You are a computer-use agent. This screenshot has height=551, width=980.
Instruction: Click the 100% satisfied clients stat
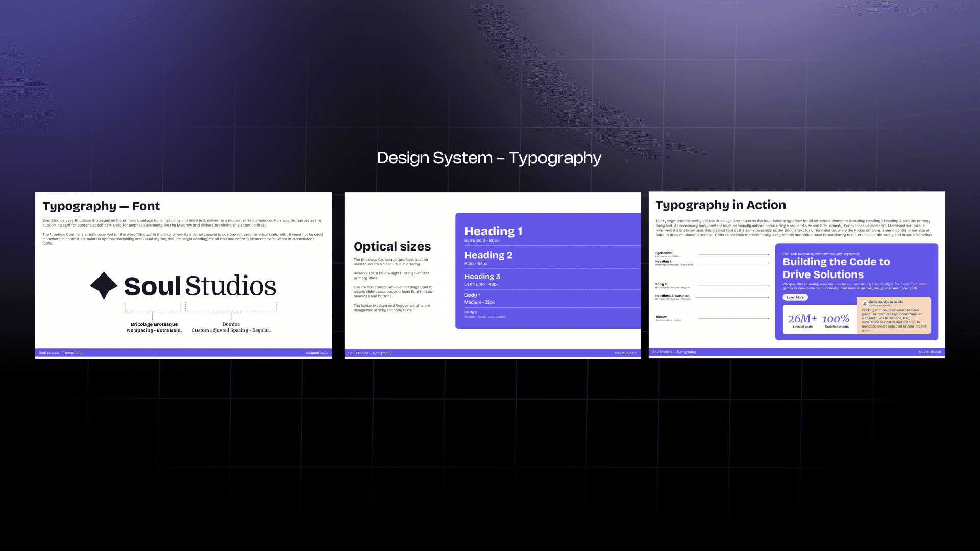coord(836,320)
